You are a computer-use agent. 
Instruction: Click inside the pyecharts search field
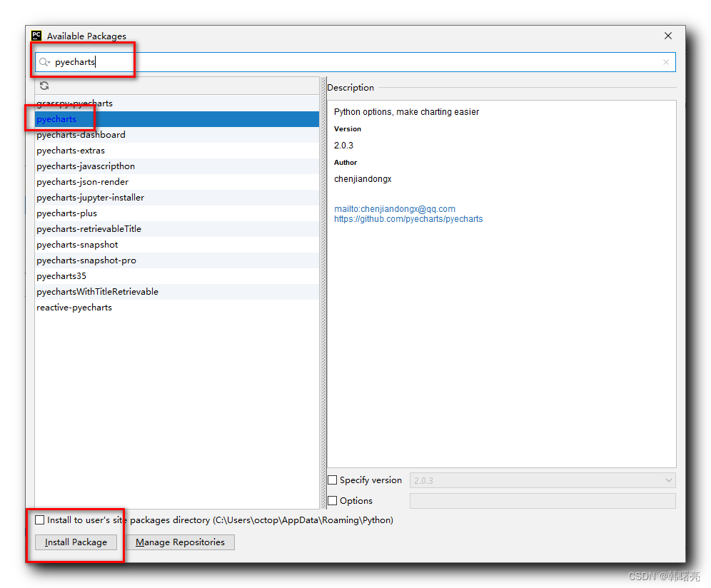pyautogui.click(x=355, y=62)
